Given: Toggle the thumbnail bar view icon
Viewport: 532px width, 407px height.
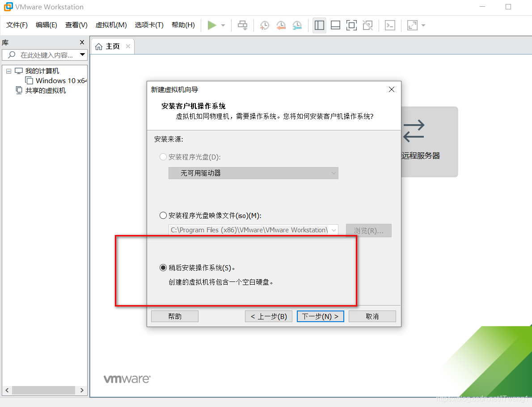Looking at the screenshot, I should [336, 25].
